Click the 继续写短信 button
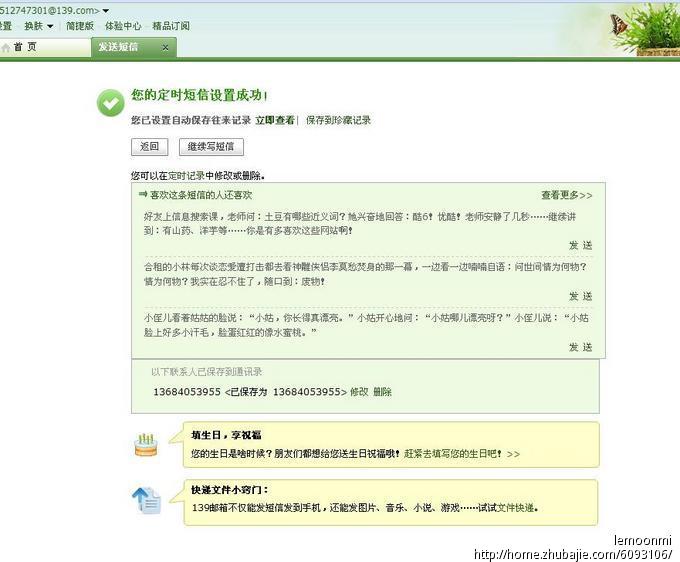 click(x=211, y=147)
